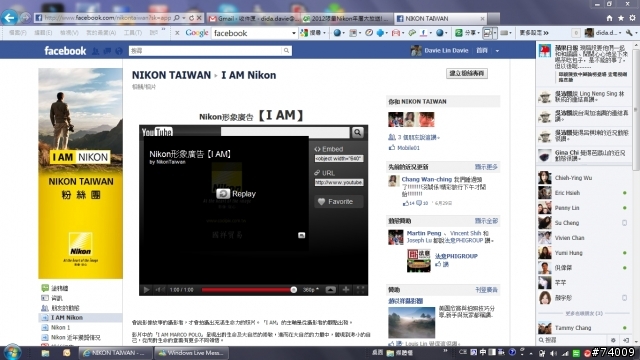Click the video progress scrubber knob
This screenshot has height=360, width=640.
tap(293, 290)
